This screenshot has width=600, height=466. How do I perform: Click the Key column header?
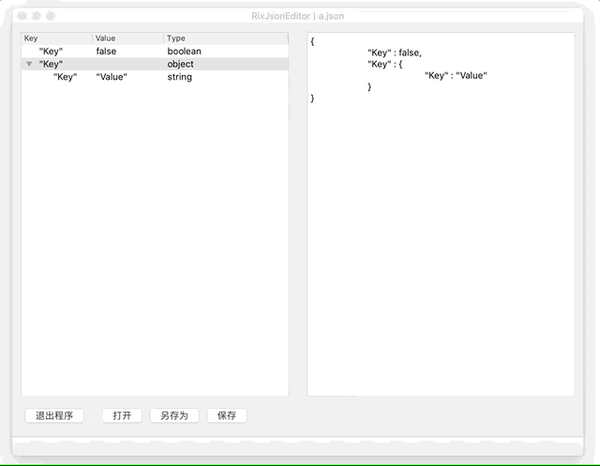[57, 38]
